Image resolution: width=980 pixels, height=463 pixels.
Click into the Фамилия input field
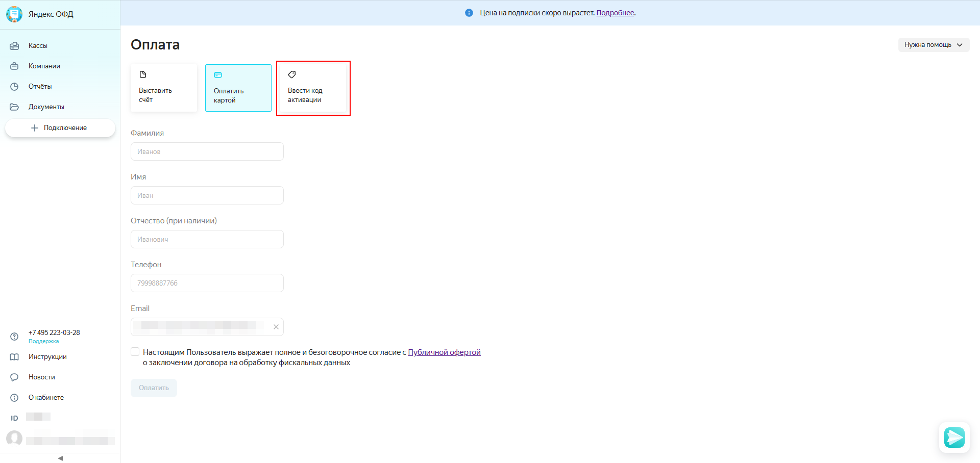tap(207, 151)
